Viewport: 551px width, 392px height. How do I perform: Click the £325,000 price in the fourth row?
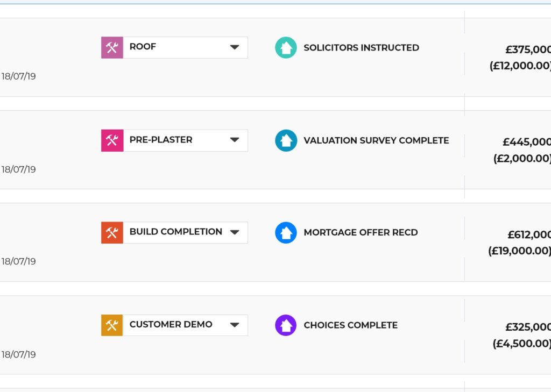528,327
